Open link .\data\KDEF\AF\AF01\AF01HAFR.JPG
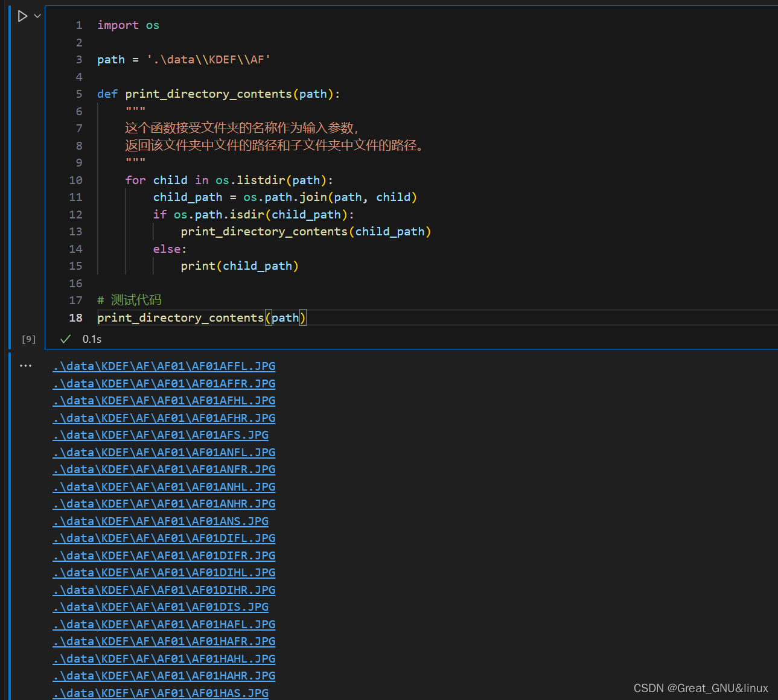Image resolution: width=778 pixels, height=700 pixels. click(x=164, y=641)
